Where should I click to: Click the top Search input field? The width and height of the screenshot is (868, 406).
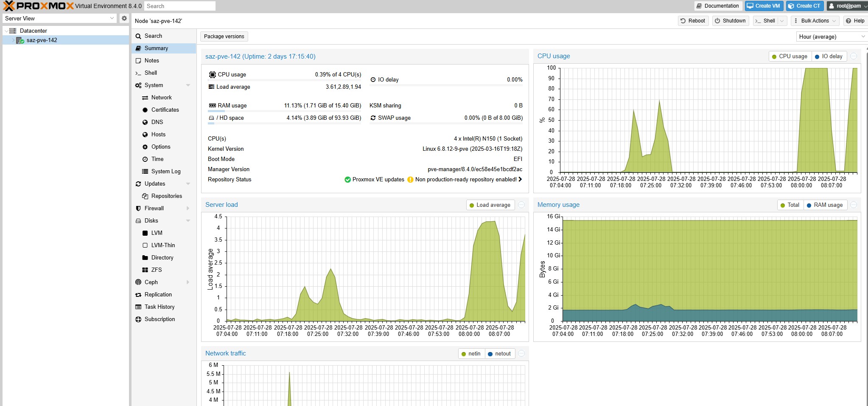click(179, 6)
